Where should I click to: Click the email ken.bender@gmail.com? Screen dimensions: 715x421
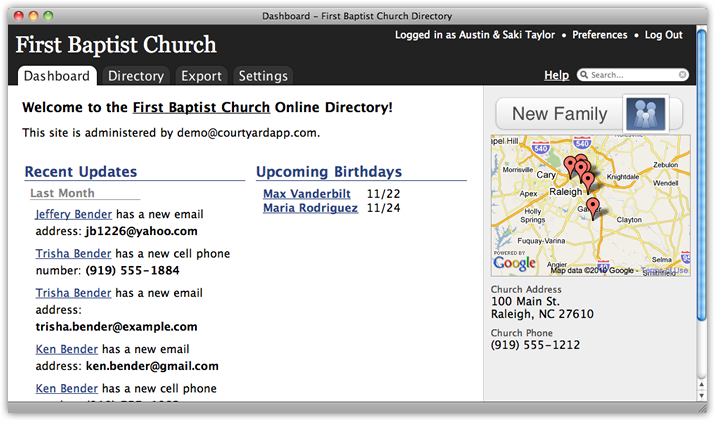click(152, 366)
